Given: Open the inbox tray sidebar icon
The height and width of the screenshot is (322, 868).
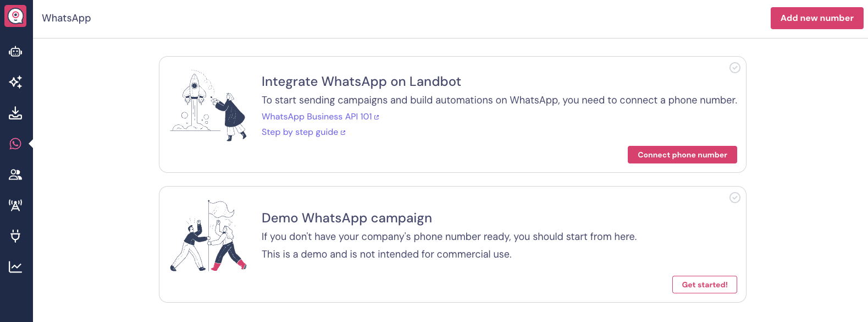Looking at the screenshot, I should click(15, 113).
